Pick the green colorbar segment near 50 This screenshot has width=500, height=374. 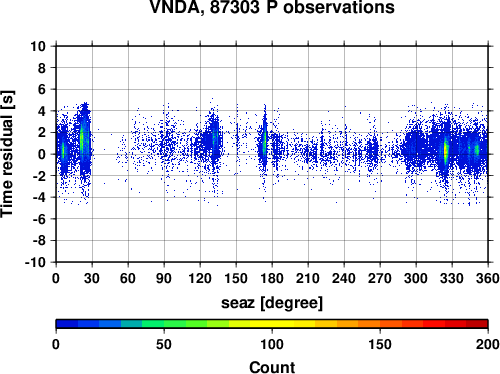[x=164, y=324]
